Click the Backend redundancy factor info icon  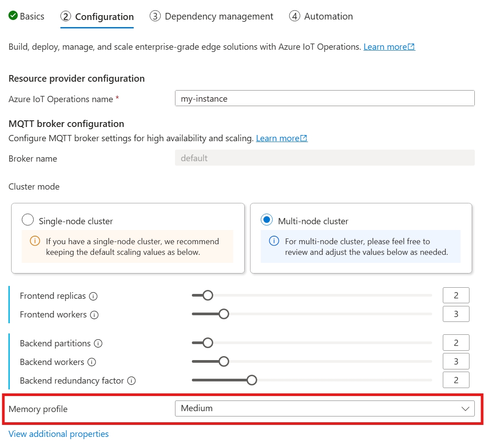pos(132,381)
